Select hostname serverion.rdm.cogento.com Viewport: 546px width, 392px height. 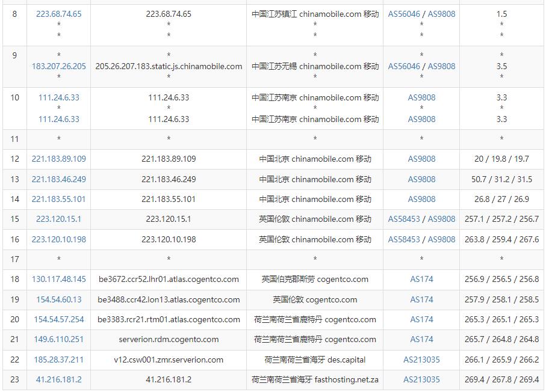169,339
